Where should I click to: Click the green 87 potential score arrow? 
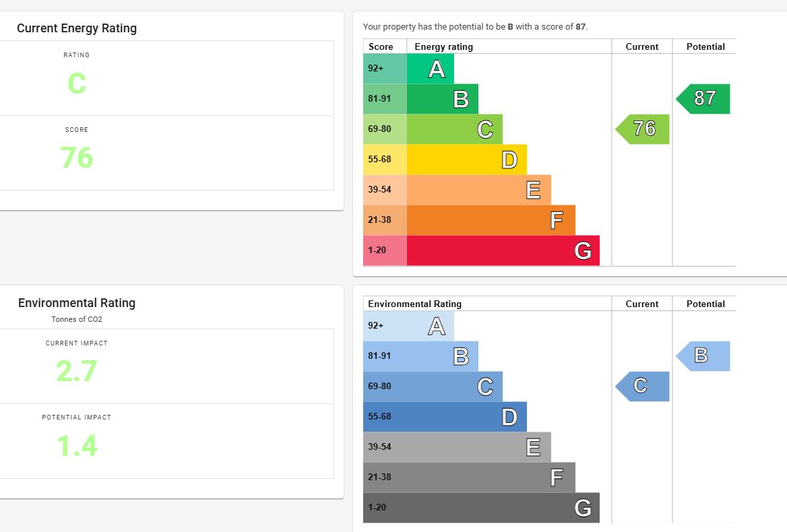coord(703,98)
